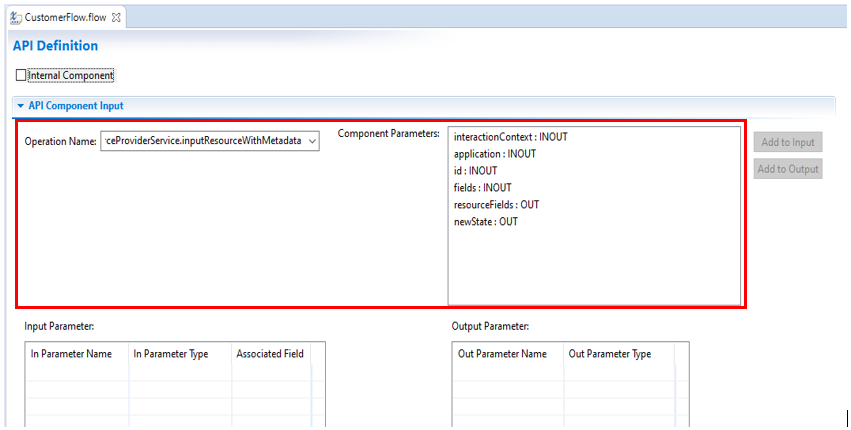The height and width of the screenshot is (430, 851).
Task: Click the Out Parameter Name column header
Action: [502, 354]
